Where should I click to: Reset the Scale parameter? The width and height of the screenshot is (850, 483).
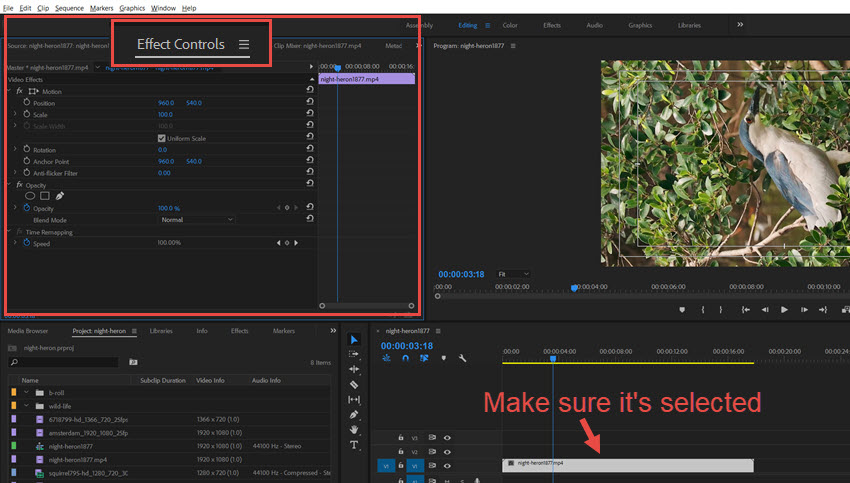coord(310,113)
